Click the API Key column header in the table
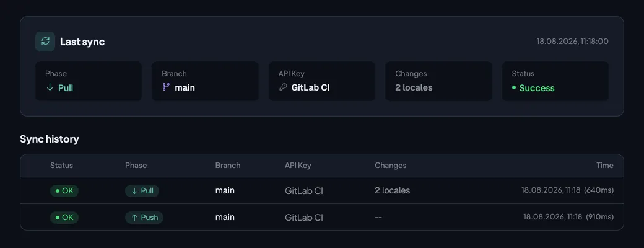Image resolution: width=644 pixels, height=248 pixels. 298,166
